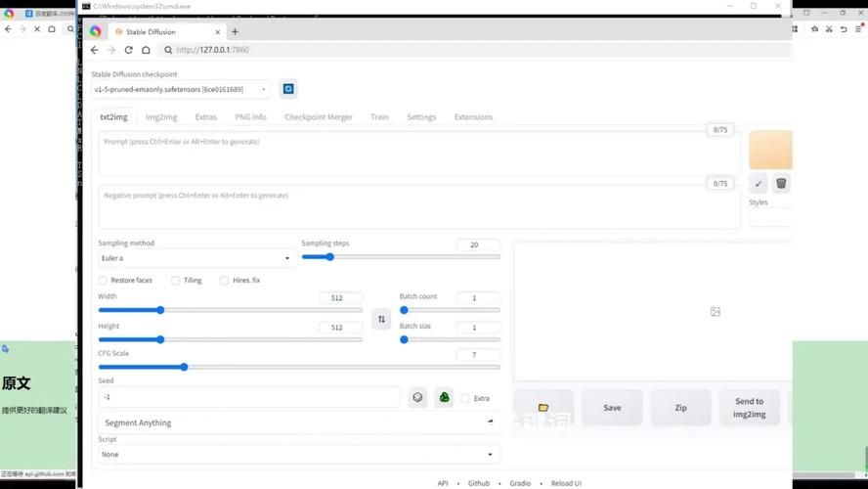Click the translate icon in green panel

coord(6,349)
